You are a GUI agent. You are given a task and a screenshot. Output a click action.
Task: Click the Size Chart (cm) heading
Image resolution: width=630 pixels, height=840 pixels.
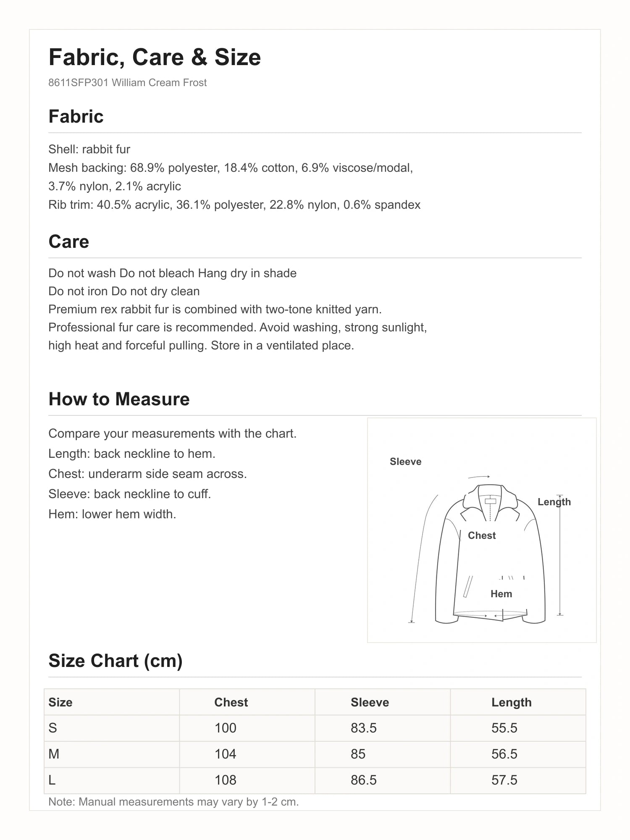pyautogui.click(x=115, y=661)
